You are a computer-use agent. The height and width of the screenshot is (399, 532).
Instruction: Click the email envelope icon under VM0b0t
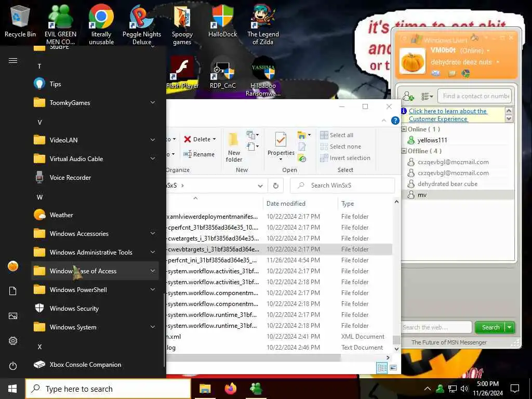coord(436,73)
